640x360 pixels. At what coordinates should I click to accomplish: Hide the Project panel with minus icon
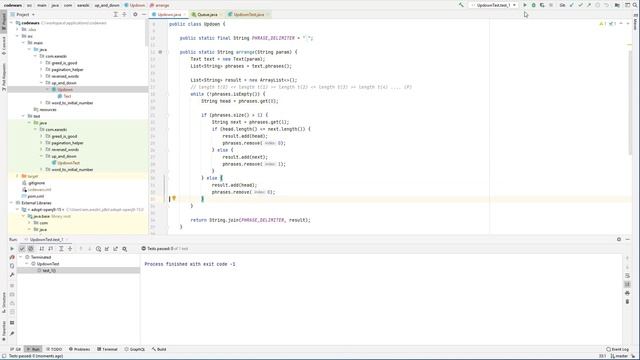point(144,14)
